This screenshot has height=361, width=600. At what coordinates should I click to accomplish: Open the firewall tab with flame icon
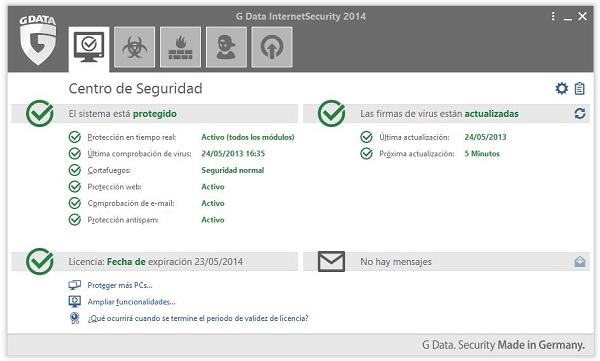(180, 47)
